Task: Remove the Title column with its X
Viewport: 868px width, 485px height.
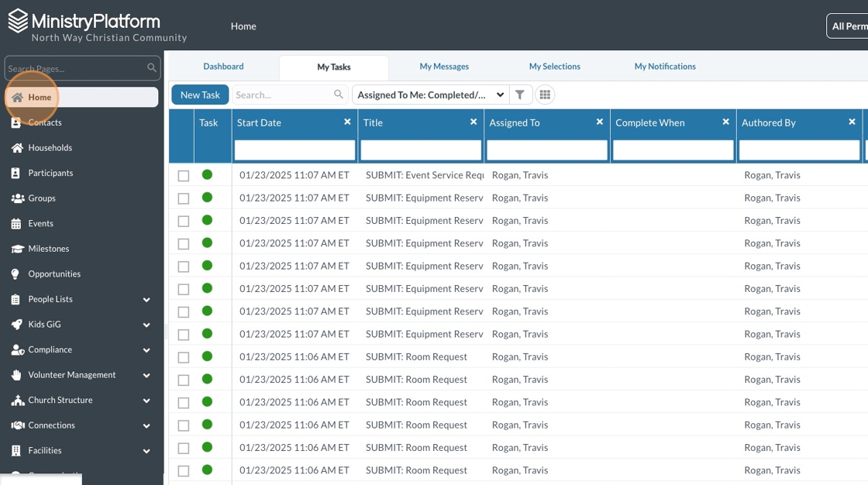Action: 474,122
